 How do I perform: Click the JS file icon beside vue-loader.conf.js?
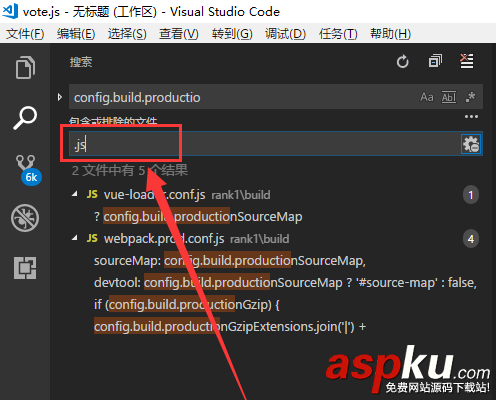pyautogui.click(x=92, y=194)
